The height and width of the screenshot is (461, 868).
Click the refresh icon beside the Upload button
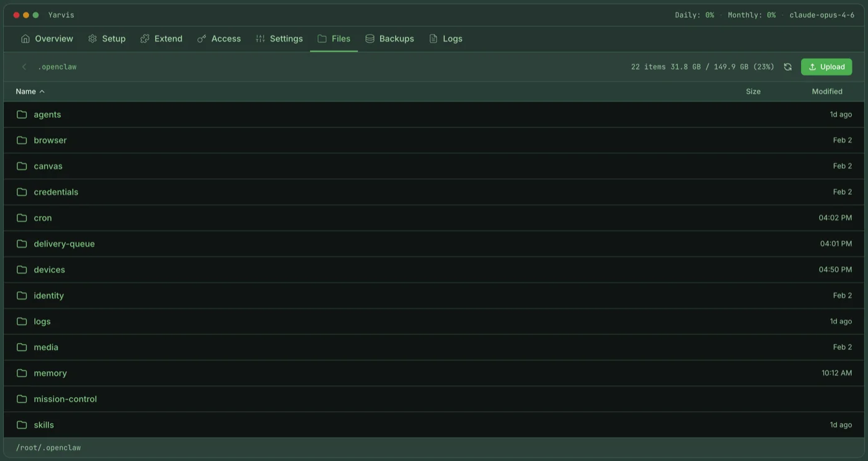787,66
